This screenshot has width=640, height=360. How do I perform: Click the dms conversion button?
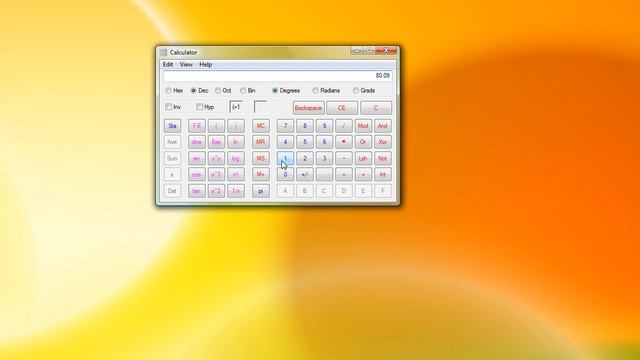pyautogui.click(x=197, y=142)
